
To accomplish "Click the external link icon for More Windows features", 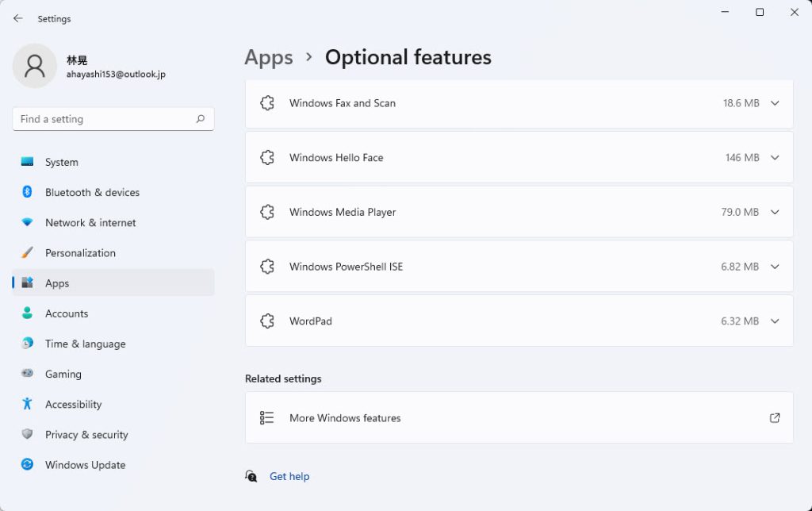I will click(775, 417).
